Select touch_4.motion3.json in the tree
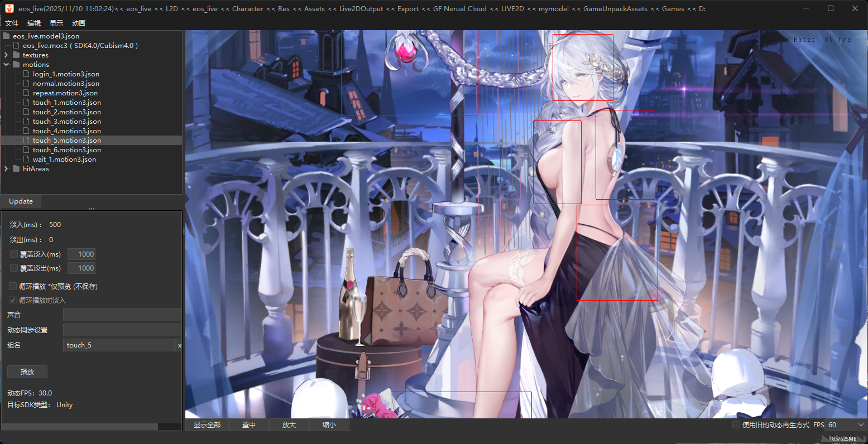Screen dimensions: 868x444 [67, 131]
